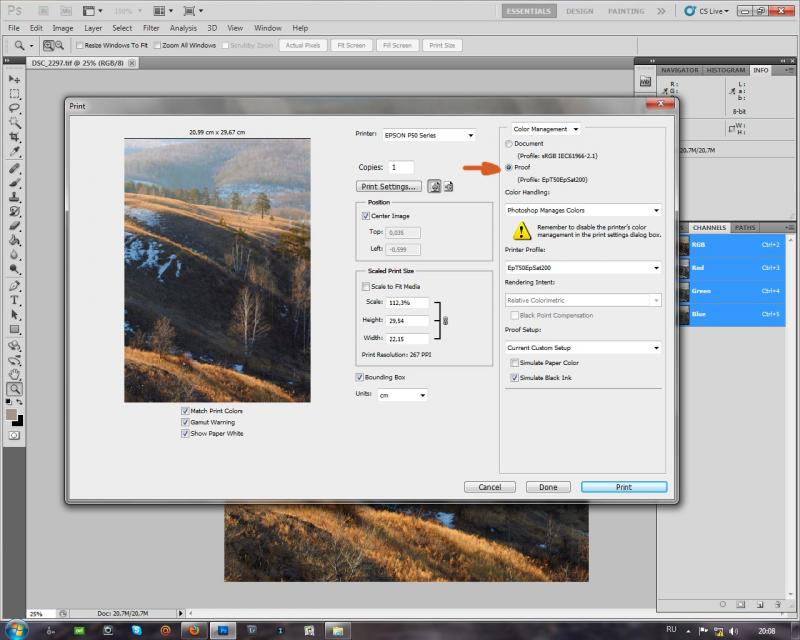Open the Printer Profile dropdown
This screenshot has height=640, width=800.
pos(583,268)
